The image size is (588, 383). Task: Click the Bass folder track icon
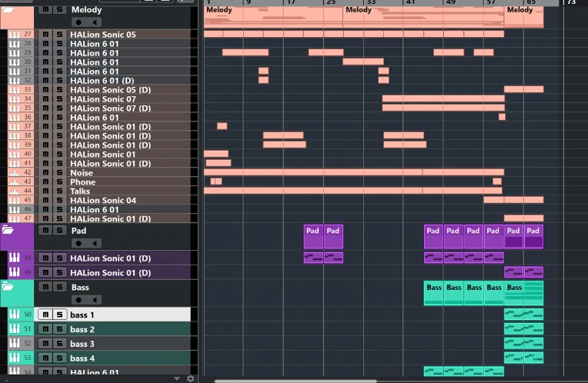click(8, 287)
